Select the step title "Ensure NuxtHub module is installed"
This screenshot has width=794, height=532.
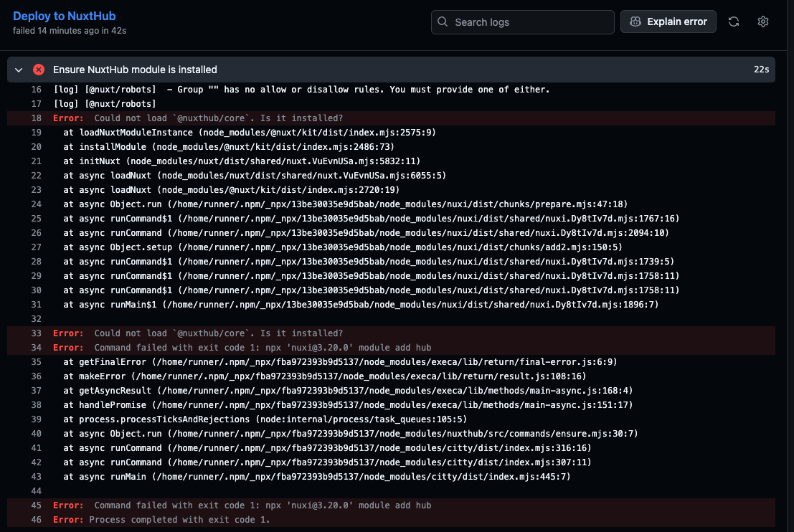point(136,70)
